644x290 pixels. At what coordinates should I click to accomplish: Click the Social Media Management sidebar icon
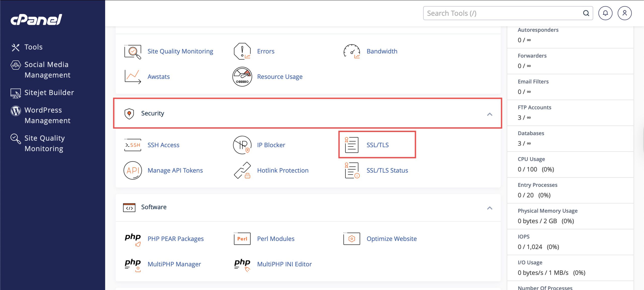point(16,65)
